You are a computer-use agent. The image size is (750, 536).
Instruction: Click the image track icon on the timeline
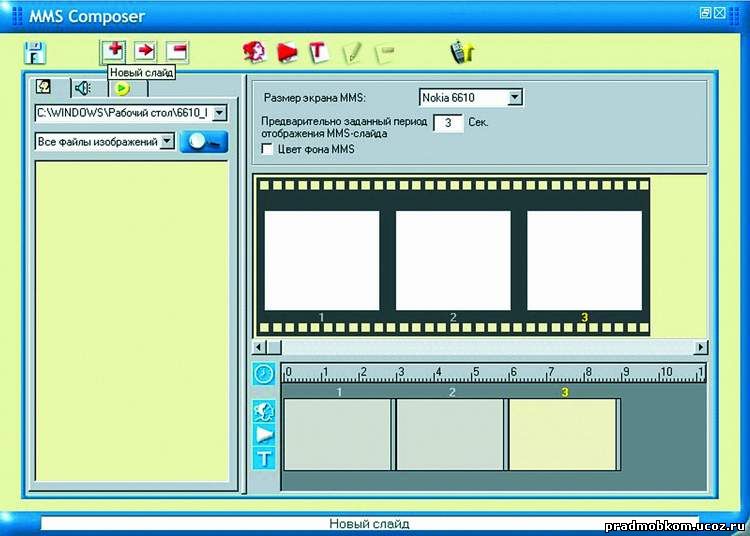[x=264, y=411]
